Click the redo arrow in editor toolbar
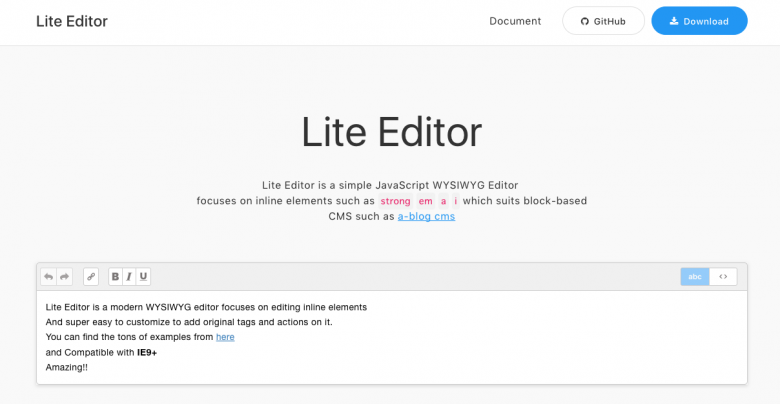 64,277
